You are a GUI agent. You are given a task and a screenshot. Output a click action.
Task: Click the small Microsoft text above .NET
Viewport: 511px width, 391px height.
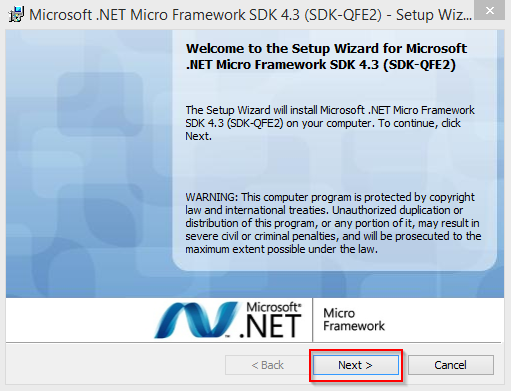point(274,307)
